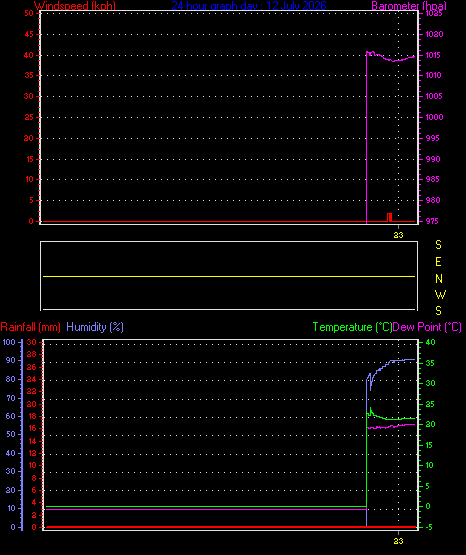466x555 pixels.
Task: Click the 28 value on the rainfall axis
Action: pos(32,354)
